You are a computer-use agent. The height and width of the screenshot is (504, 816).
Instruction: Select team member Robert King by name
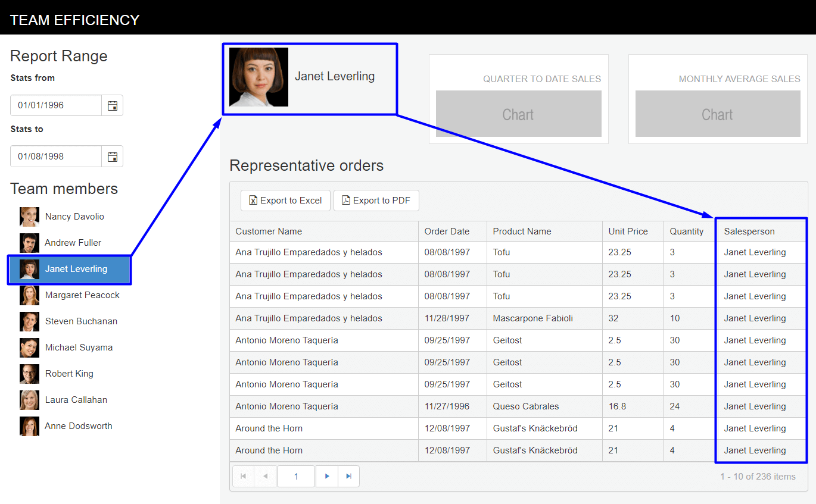click(x=69, y=374)
